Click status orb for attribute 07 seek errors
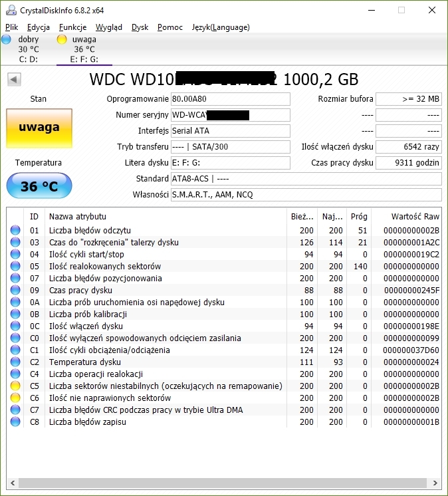Viewport: 448px width, 496px height. click(x=15, y=278)
